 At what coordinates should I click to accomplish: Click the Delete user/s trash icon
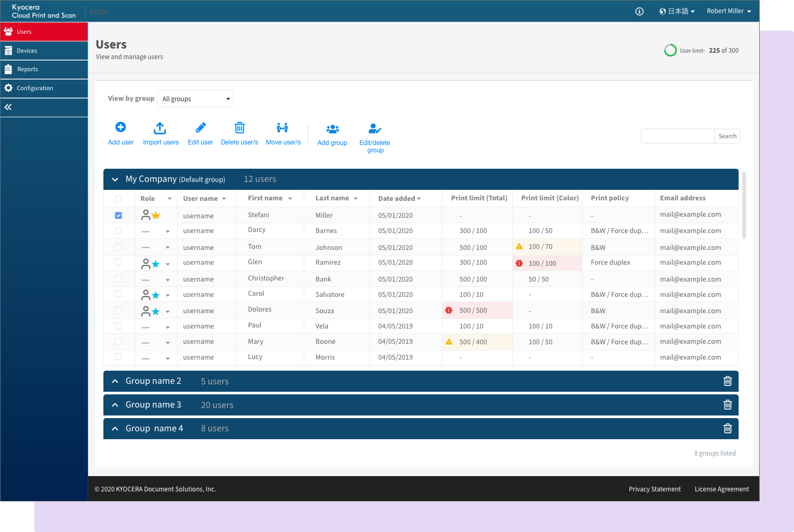coord(240,127)
